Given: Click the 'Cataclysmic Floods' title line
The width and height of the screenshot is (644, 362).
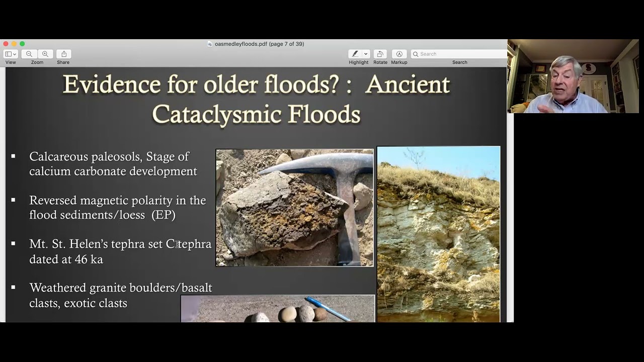Looking at the screenshot, I should pyautogui.click(x=256, y=114).
